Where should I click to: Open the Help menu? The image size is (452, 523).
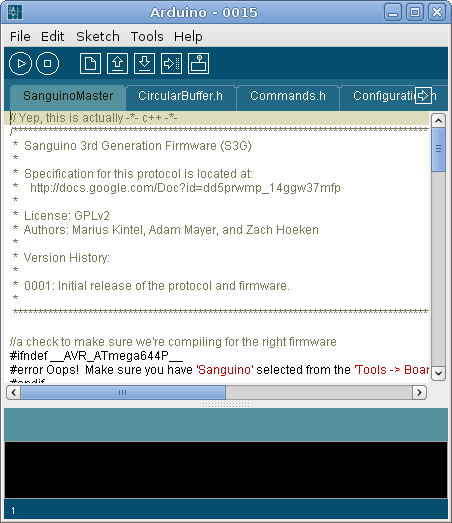tap(188, 36)
